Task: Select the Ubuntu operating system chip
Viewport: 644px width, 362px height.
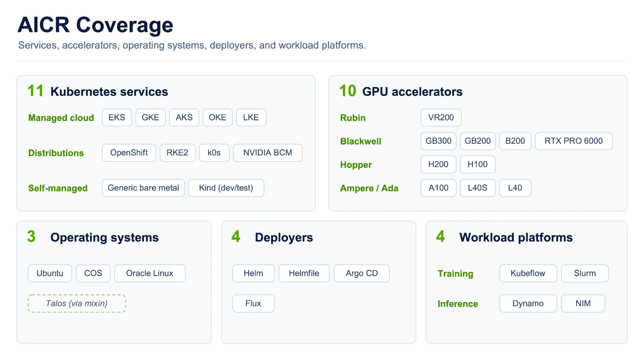Action: (x=50, y=273)
